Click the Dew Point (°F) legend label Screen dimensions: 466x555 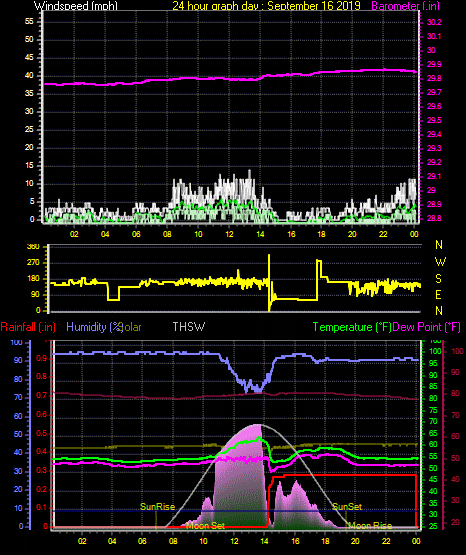pyautogui.click(x=427, y=327)
